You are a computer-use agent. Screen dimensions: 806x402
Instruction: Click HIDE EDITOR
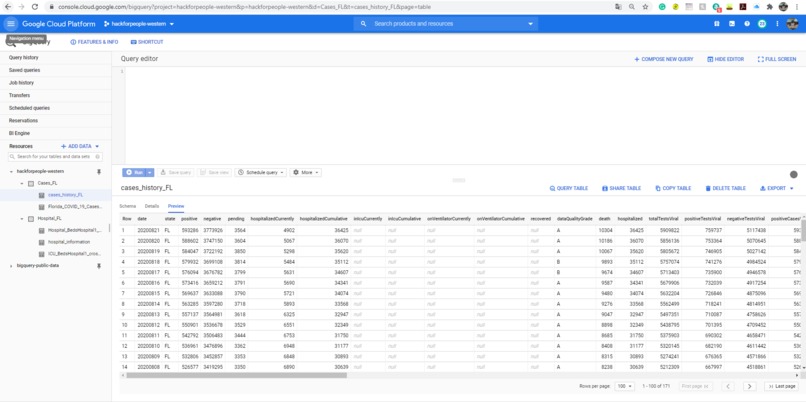coord(725,59)
